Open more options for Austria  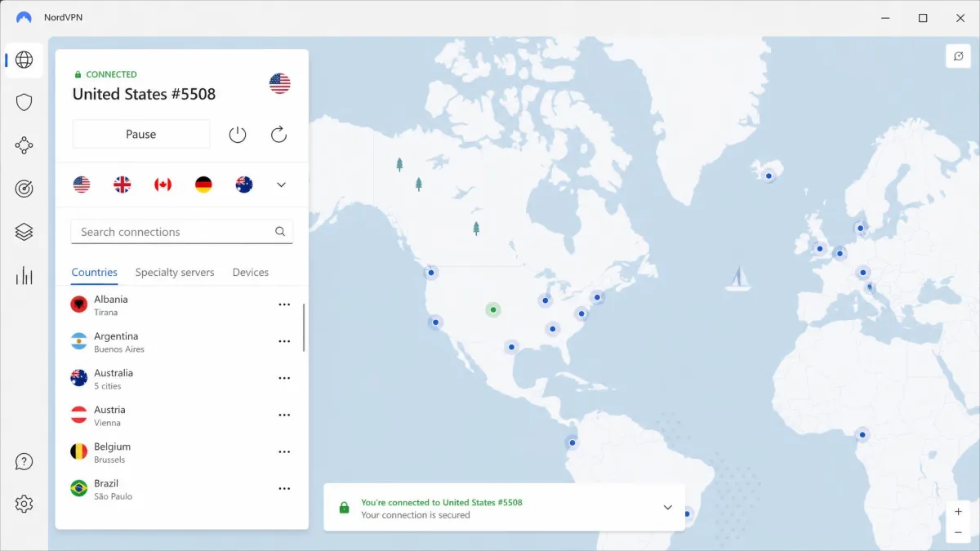coord(284,415)
